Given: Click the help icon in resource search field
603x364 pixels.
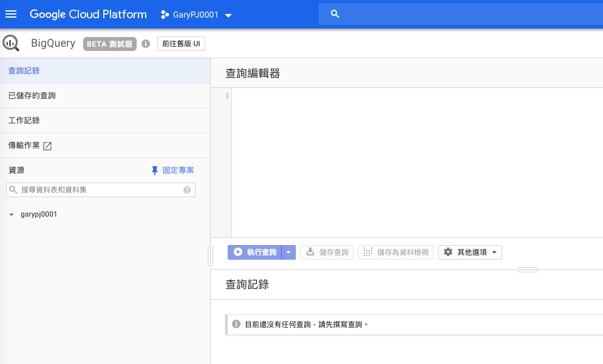Looking at the screenshot, I should 187,190.
